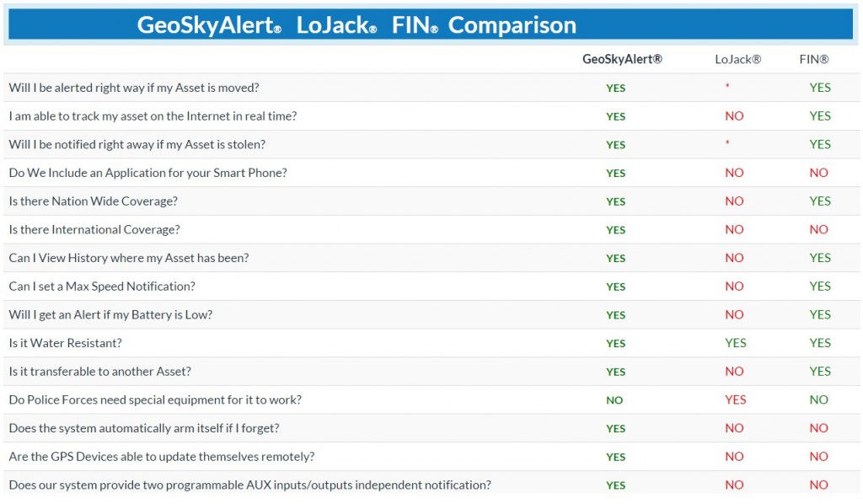This screenshot has width=863, height=504.
Task: Click FIN's NO for automatic arming
Action: pyautogui.click(x=818, y=428)
